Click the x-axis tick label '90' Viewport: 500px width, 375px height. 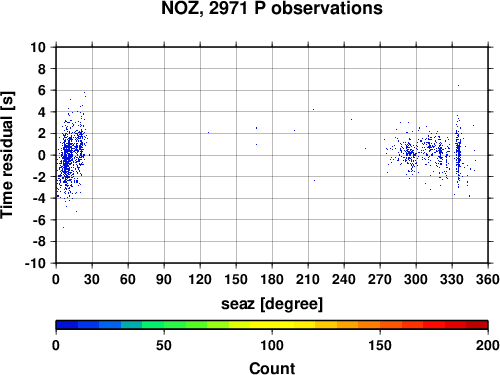click(x=164, y=279)
